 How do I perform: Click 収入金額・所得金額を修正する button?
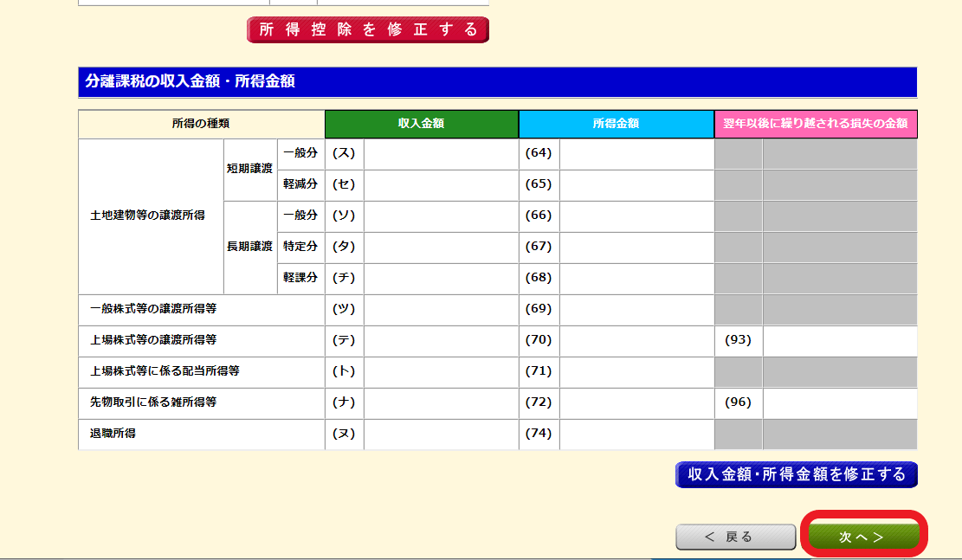point(796,474)
